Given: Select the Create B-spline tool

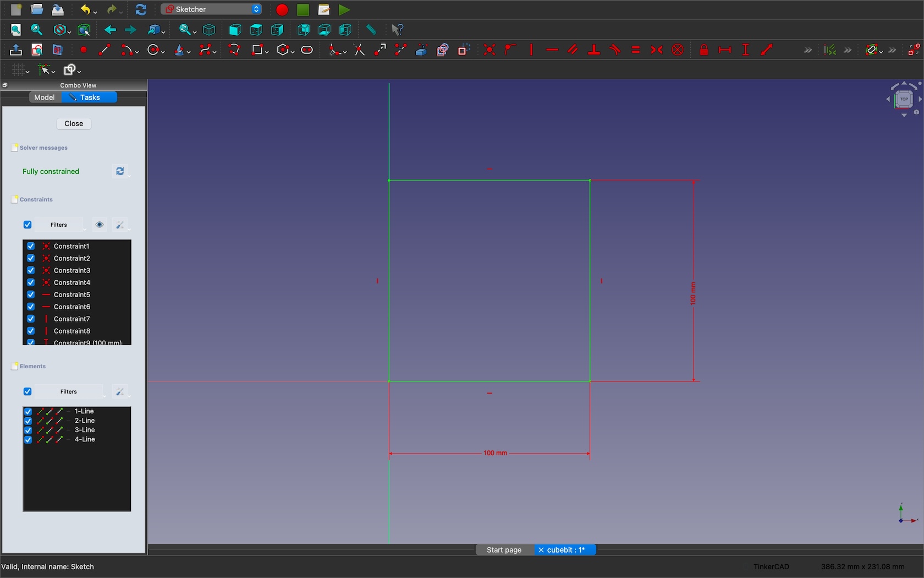Looking at the screenshot, I should pyautogui.click(x=206, y=50).
